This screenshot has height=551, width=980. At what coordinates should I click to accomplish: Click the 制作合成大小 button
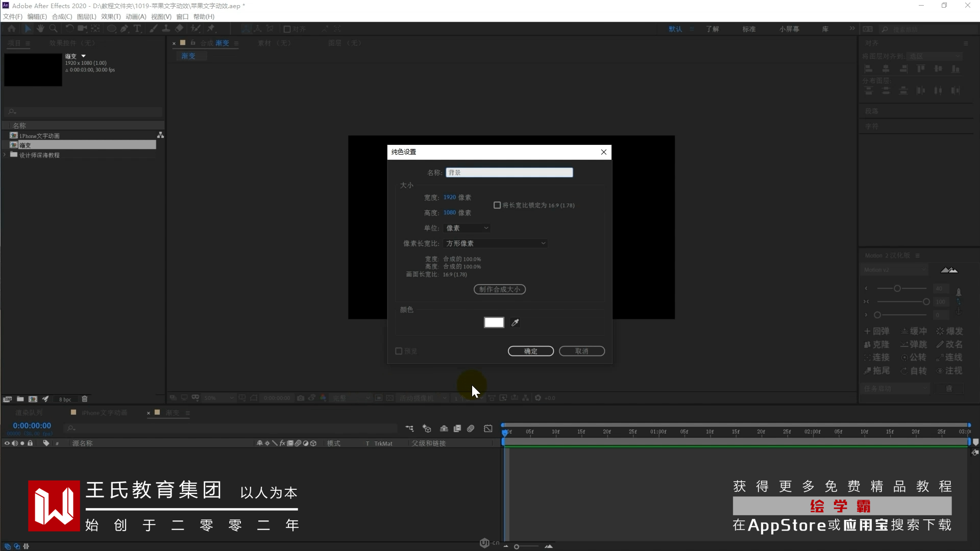coord(499,289)
